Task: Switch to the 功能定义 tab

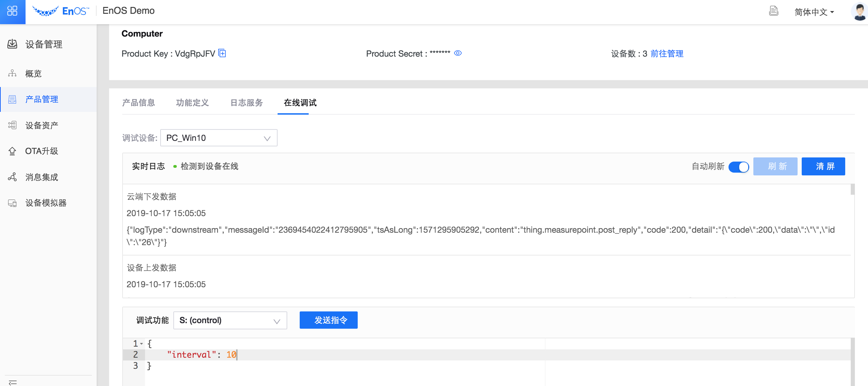Action: 192,103
